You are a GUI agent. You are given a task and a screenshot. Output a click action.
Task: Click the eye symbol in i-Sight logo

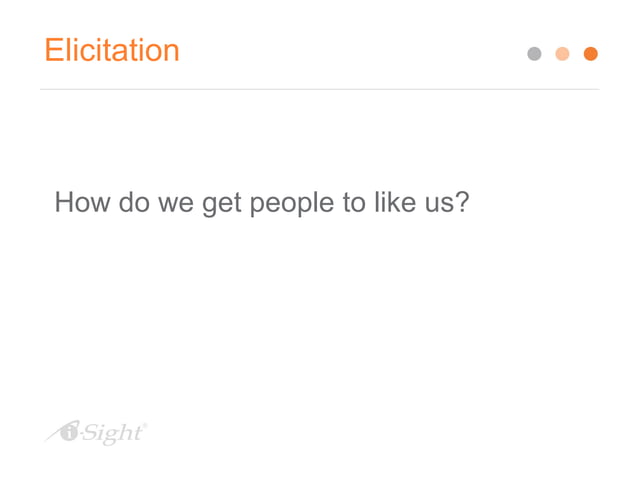pos(68,431)
